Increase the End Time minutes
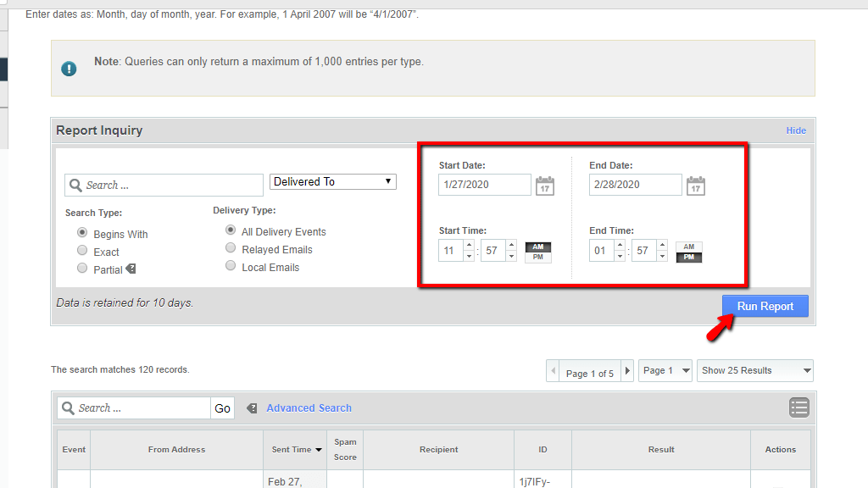The height and width of the screenshot is (488, 868). coord(662,245)
